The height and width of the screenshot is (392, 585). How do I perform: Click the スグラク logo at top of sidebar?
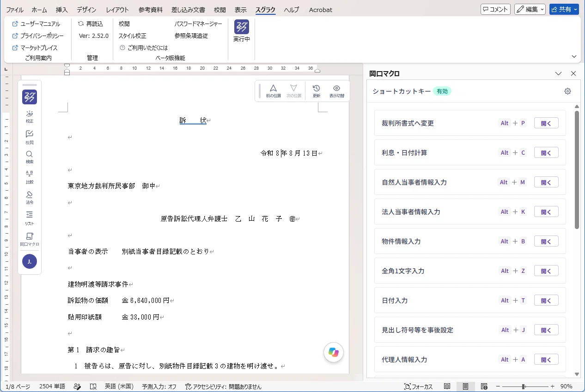[x=30, y=97]
